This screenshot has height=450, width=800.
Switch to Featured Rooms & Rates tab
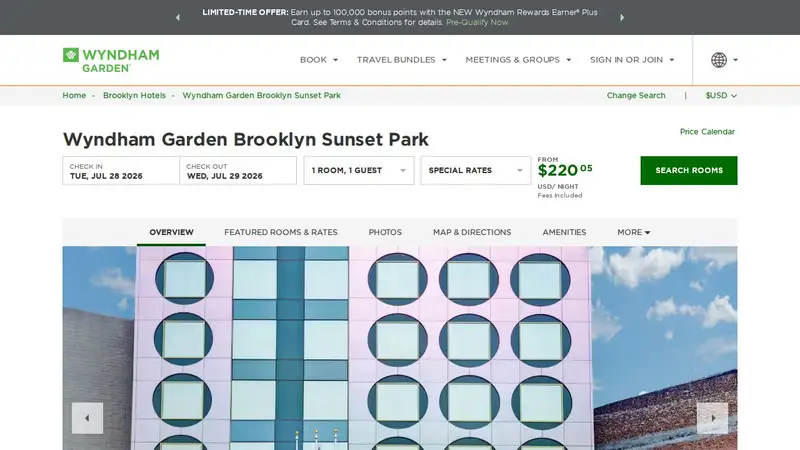click(281, 232)
